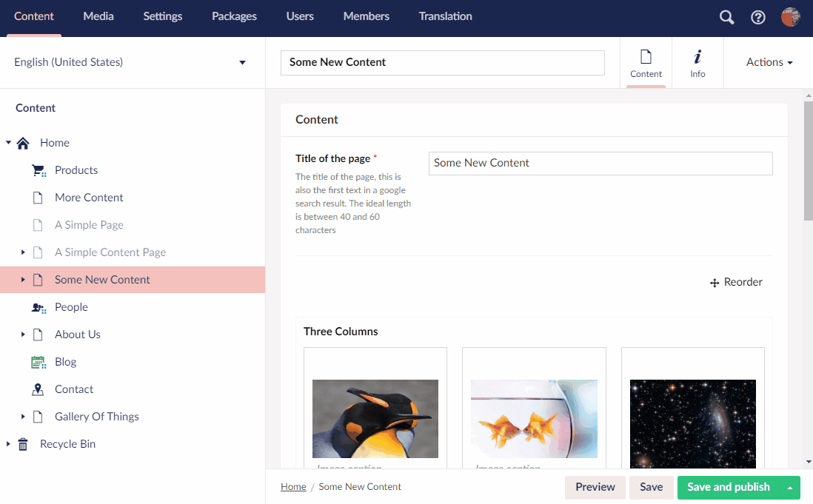
Task: Click the Content tree heading
Action: pos(36,108)
